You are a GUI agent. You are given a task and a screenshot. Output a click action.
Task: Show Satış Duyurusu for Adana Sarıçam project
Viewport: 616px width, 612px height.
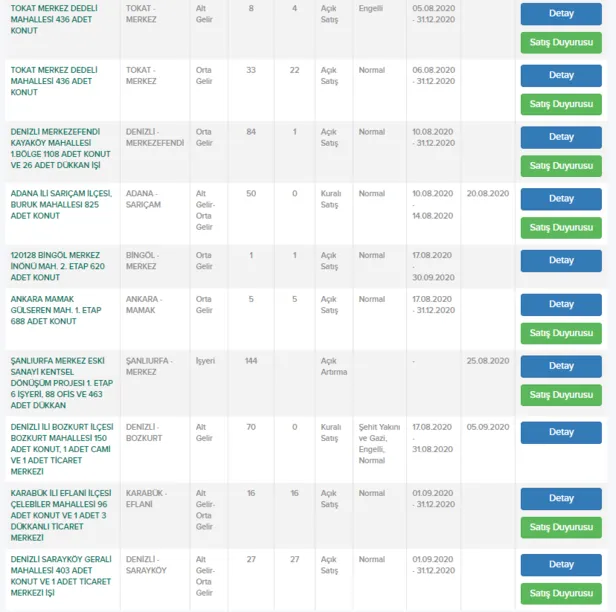(x=561, y=227)
